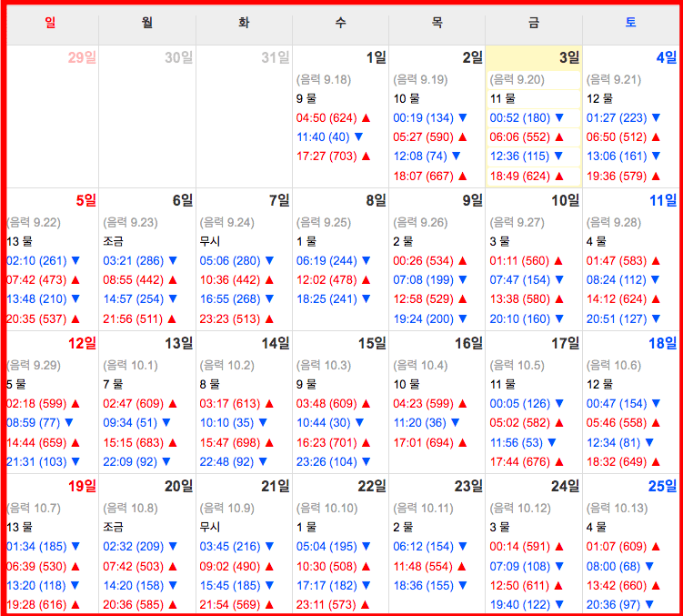
Task: Select date 15일 in the calendar
Action: click(372, 343)
